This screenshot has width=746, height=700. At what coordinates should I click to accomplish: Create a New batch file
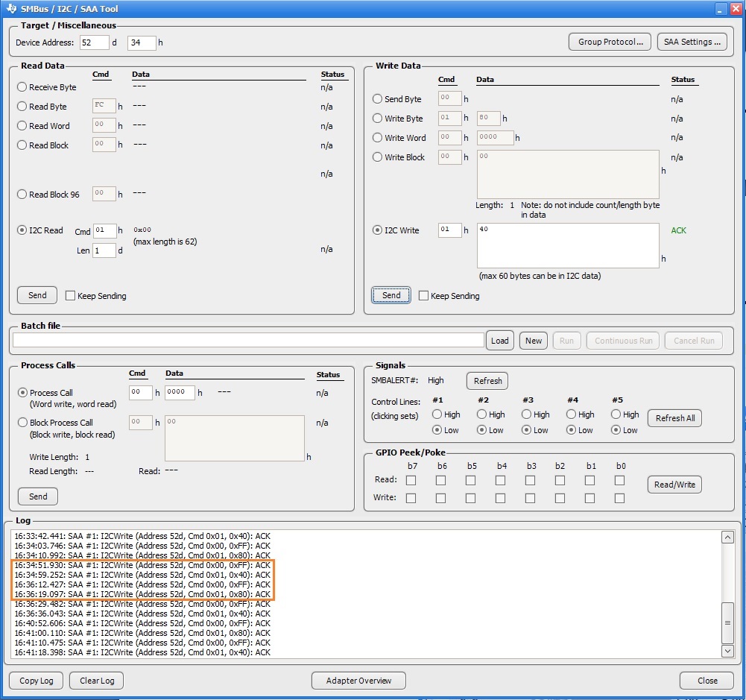[x=534, y=341]
